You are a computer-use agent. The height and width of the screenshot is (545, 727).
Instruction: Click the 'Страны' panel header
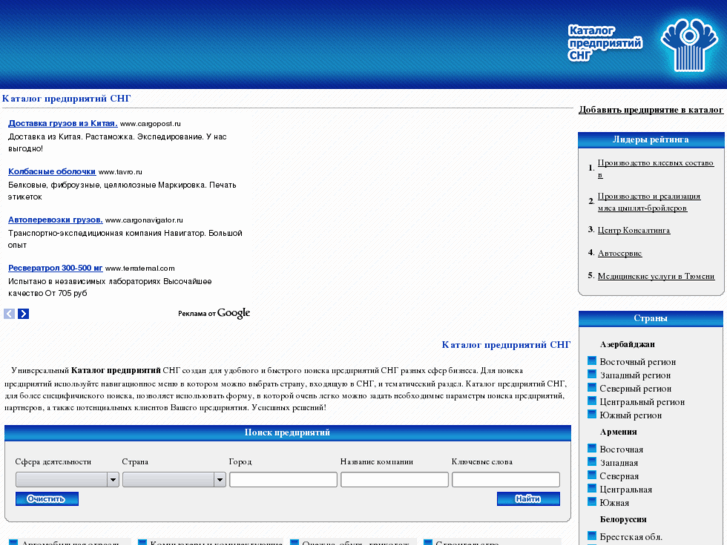coord(650,319)
